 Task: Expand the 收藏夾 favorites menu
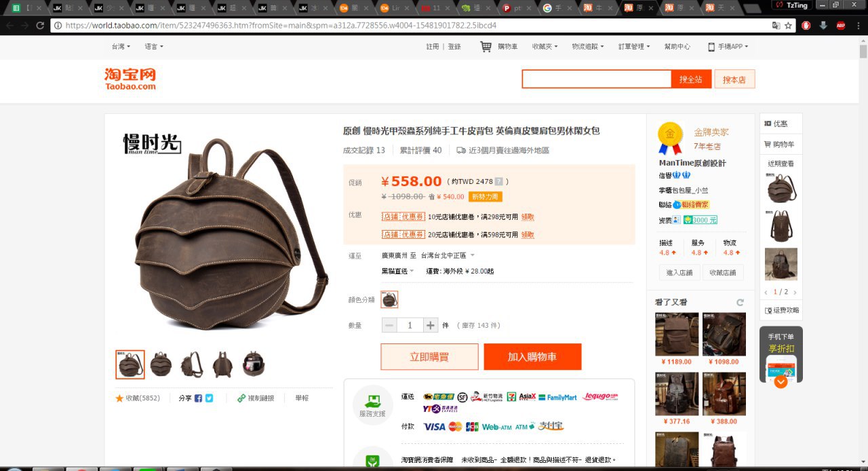click(545, 47)
